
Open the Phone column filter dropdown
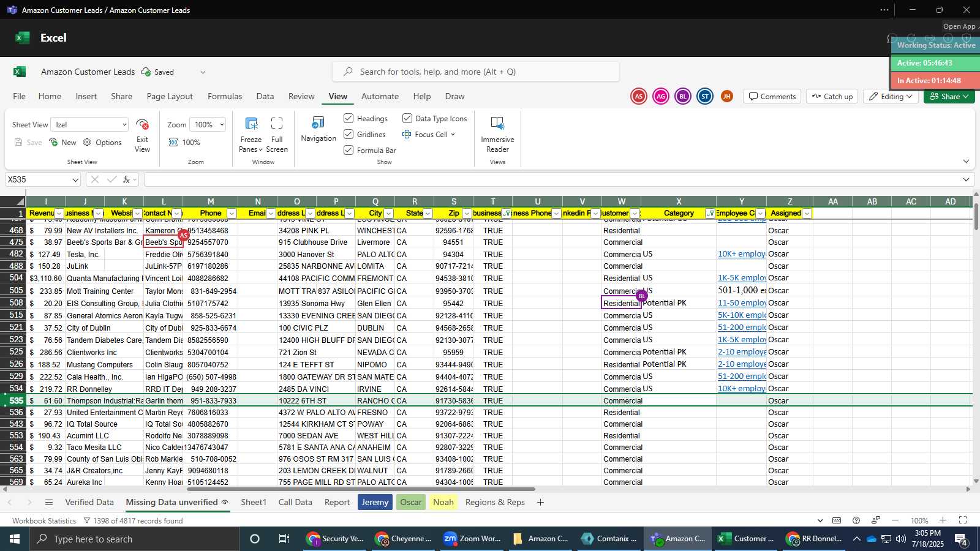point(232,214)
